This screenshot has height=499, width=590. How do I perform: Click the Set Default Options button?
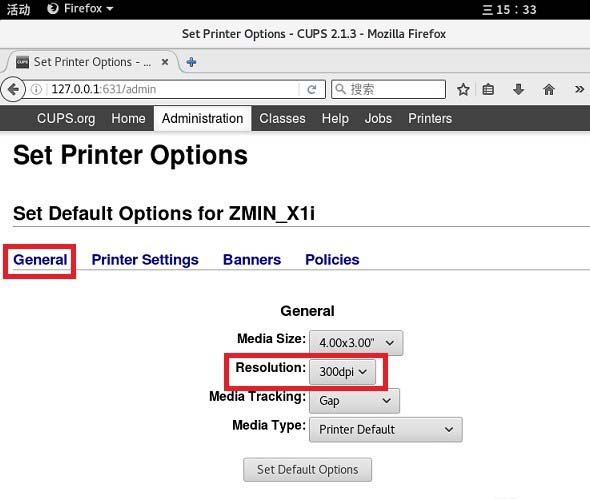307,470
